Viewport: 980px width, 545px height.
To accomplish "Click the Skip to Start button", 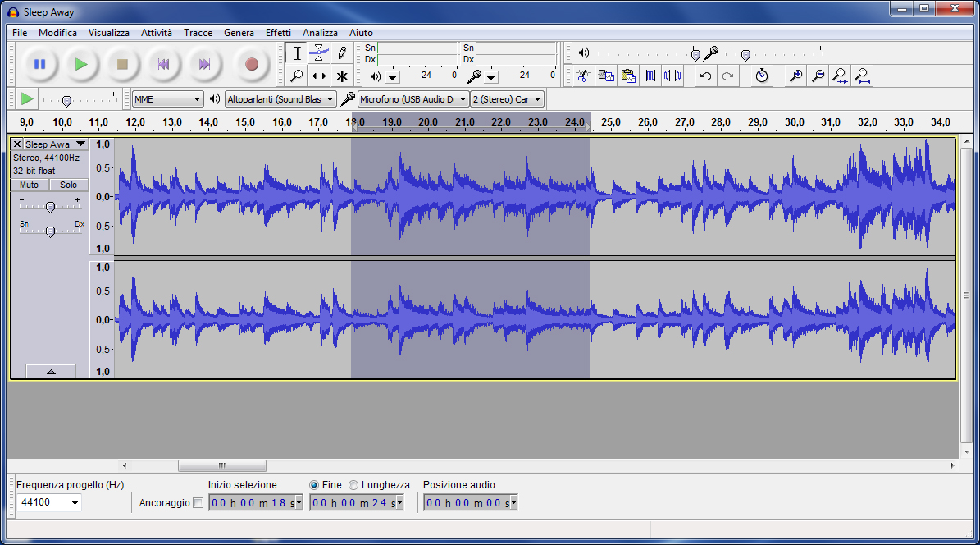I will click(163, 64).
